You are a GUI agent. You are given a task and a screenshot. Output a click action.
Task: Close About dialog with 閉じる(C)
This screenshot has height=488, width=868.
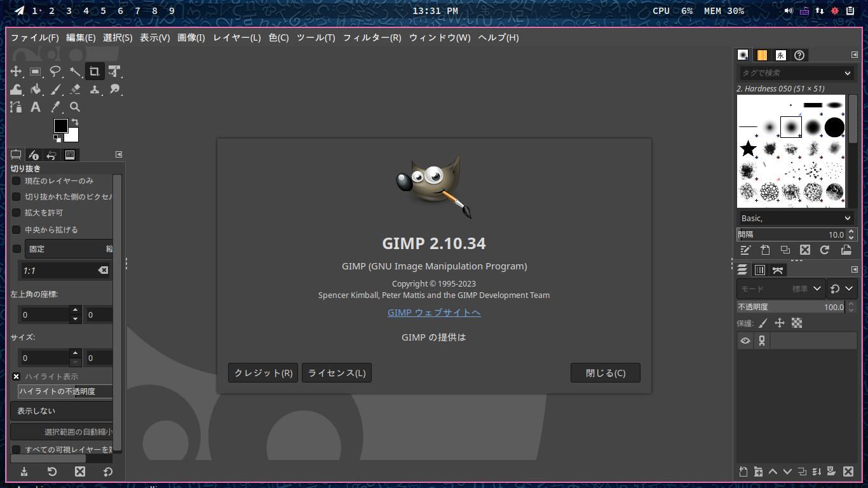point(606,373)
